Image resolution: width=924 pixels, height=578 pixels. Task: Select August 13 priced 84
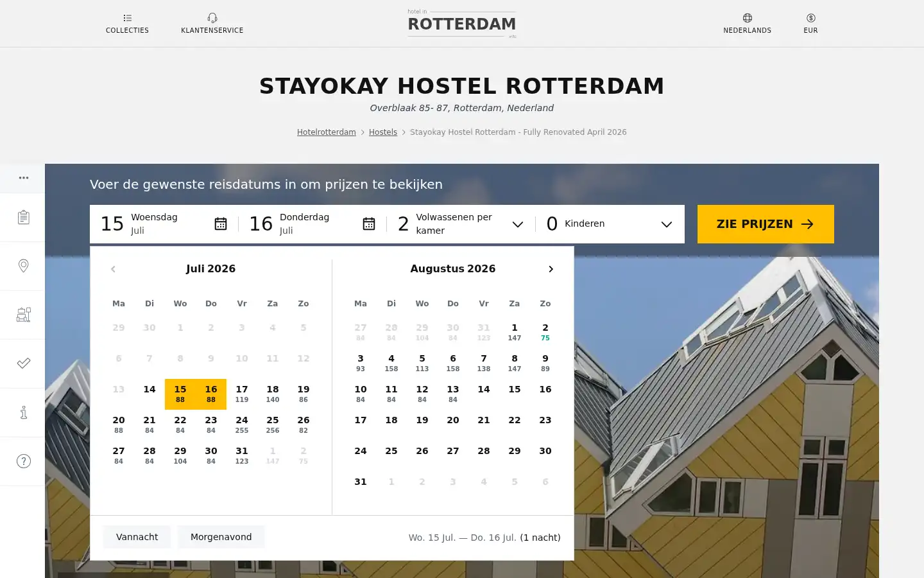pyautogui.click(x=453, y=394)
